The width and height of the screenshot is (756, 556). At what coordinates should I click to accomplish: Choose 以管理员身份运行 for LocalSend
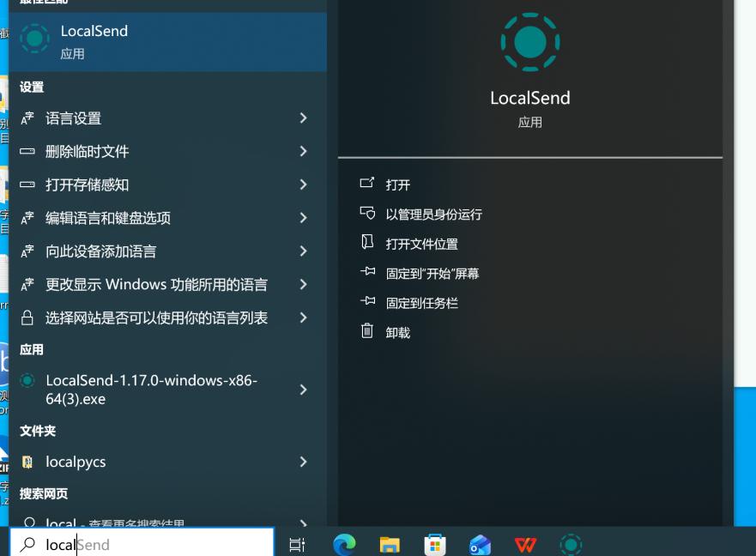click(x=433, y=215)
